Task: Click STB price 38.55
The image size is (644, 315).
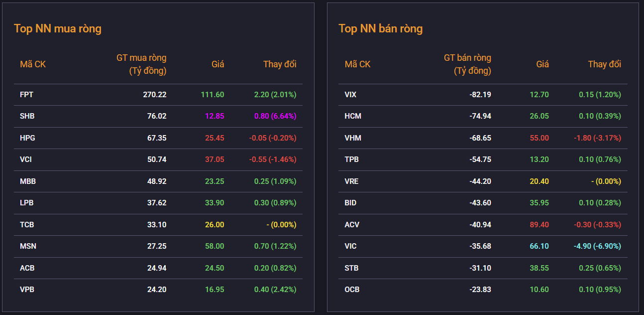Action: click(x=539, y=268)
